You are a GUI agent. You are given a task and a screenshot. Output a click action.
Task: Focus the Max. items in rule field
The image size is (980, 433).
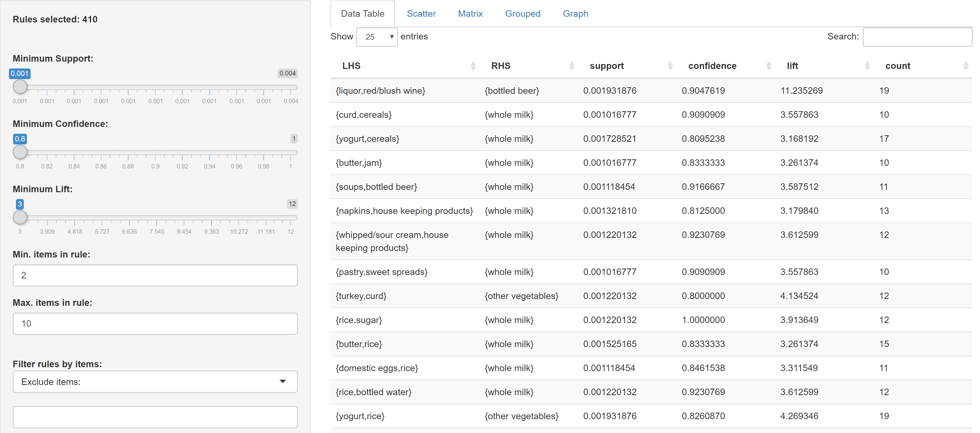[155, 324]
